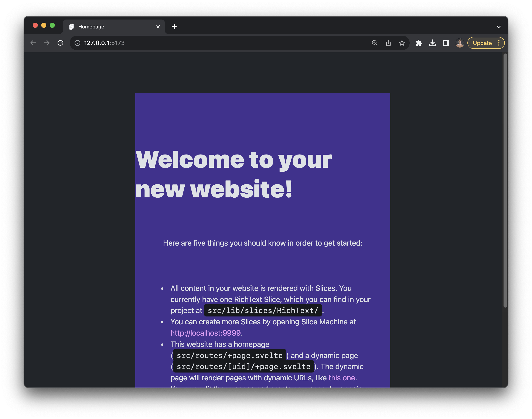This screenshot has width=532, height=419.
Task: Click the browser back arrow
Action: pos(33,43)
